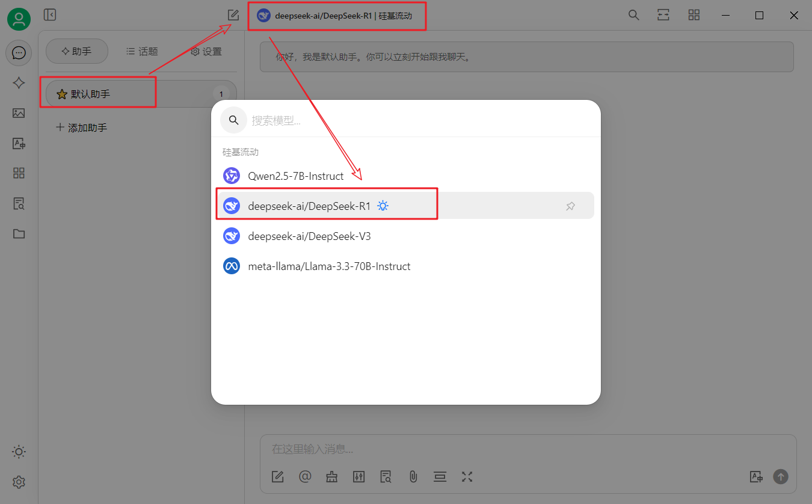The image size is (812, 504).
Task: Toggle the light/dark theme sun icon
Action: pos(19,452)
